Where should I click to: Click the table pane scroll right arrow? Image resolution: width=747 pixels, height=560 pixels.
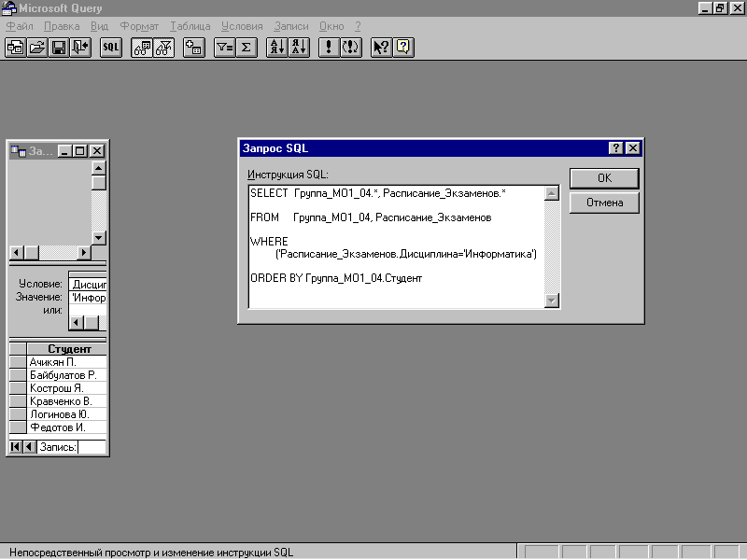coord(84,252)
